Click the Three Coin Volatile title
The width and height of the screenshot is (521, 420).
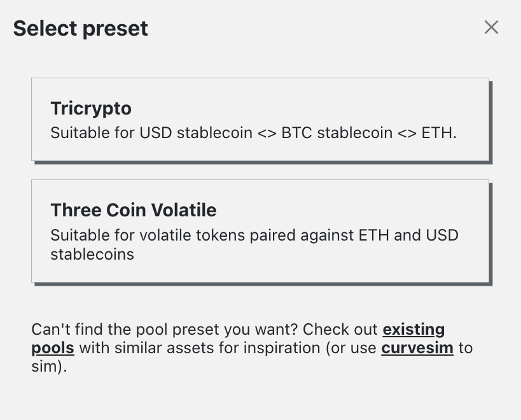[x=134, y=210]
